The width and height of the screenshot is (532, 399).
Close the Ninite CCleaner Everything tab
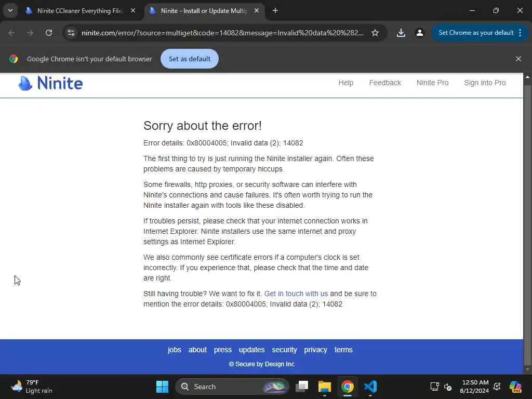point(133,11)
